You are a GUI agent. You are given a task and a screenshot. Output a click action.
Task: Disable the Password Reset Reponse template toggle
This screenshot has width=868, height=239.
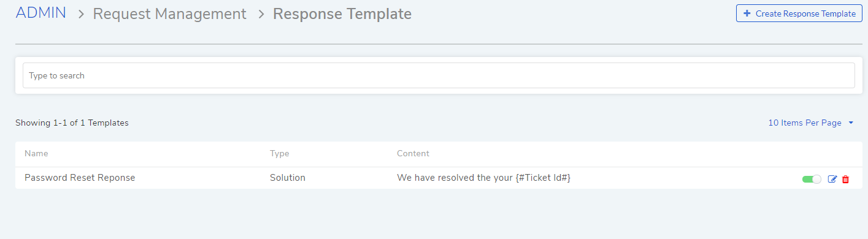[812, 179]
